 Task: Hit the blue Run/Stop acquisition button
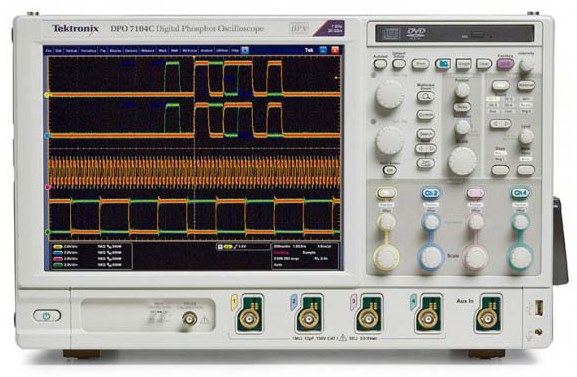coord(443,64)
